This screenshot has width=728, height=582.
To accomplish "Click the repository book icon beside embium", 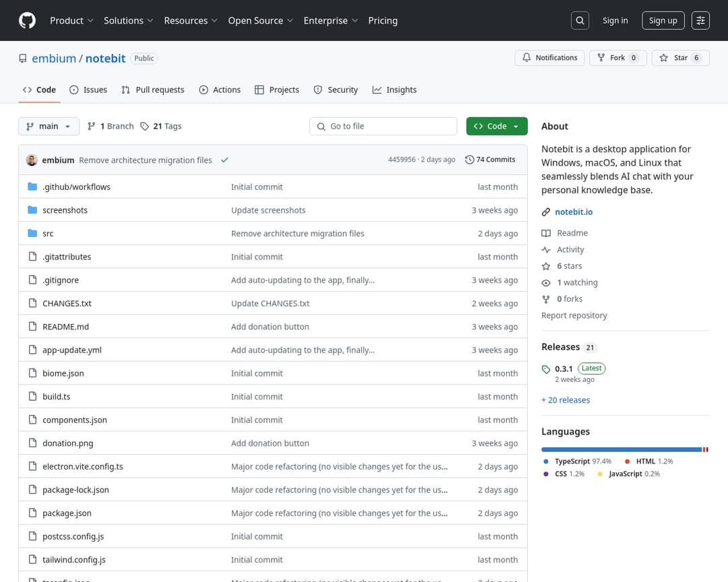I will 23,59.
